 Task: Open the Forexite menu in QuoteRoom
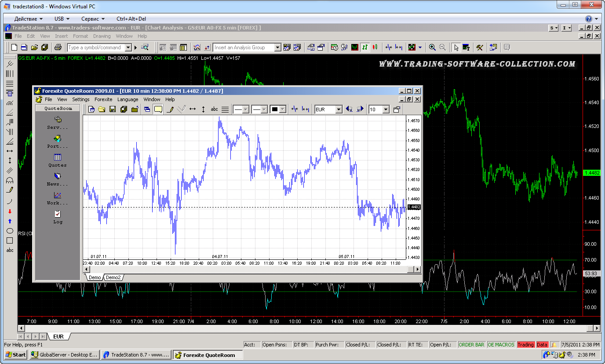point(103,99)
